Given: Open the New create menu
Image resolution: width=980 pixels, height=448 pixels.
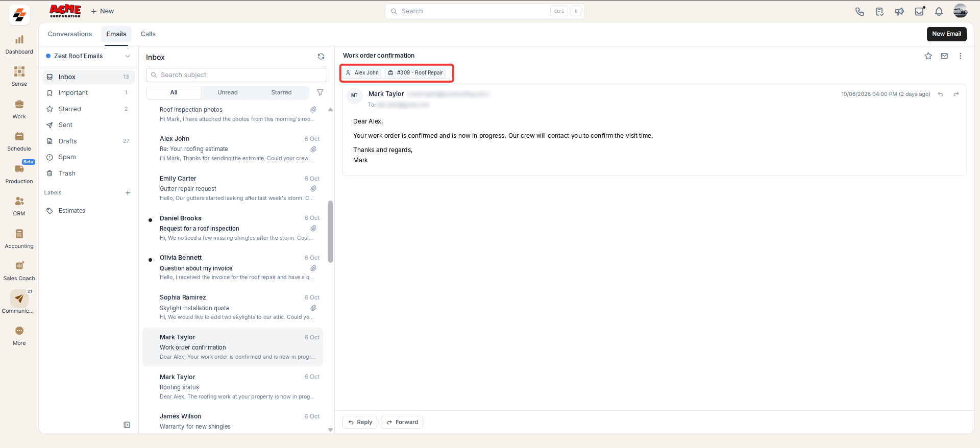Looking at the screenshot, I should pos(102,11).
